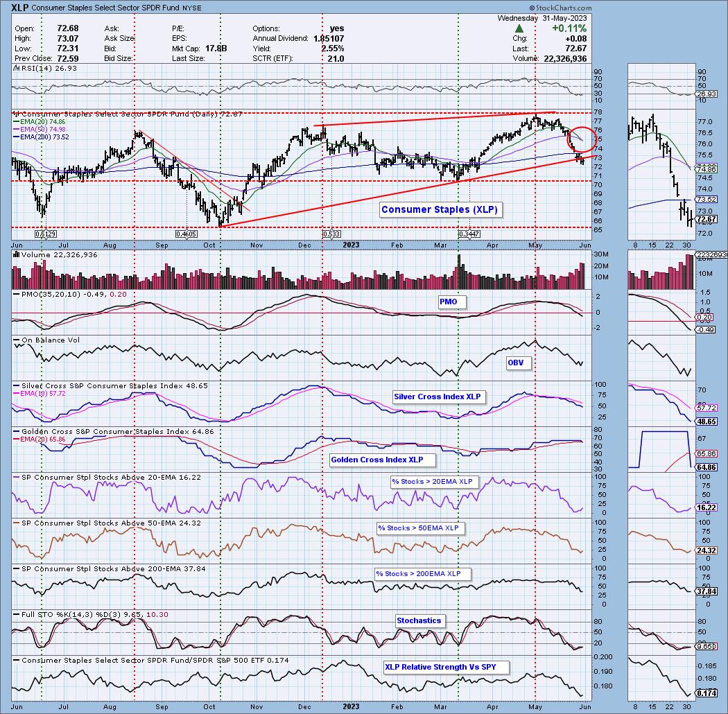728x714 pixels.
Task: Click the 0.4605 value box near September
Action: tap(186, 234)
